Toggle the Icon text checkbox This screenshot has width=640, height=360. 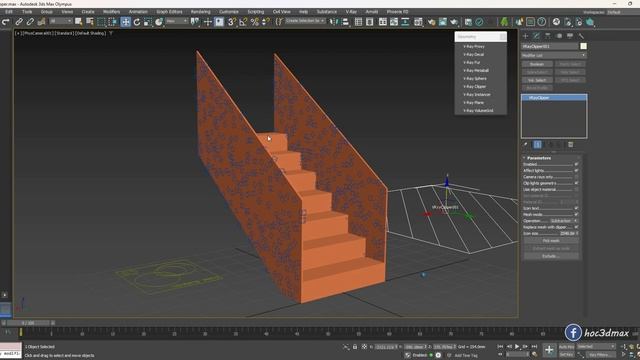point(576,208)
